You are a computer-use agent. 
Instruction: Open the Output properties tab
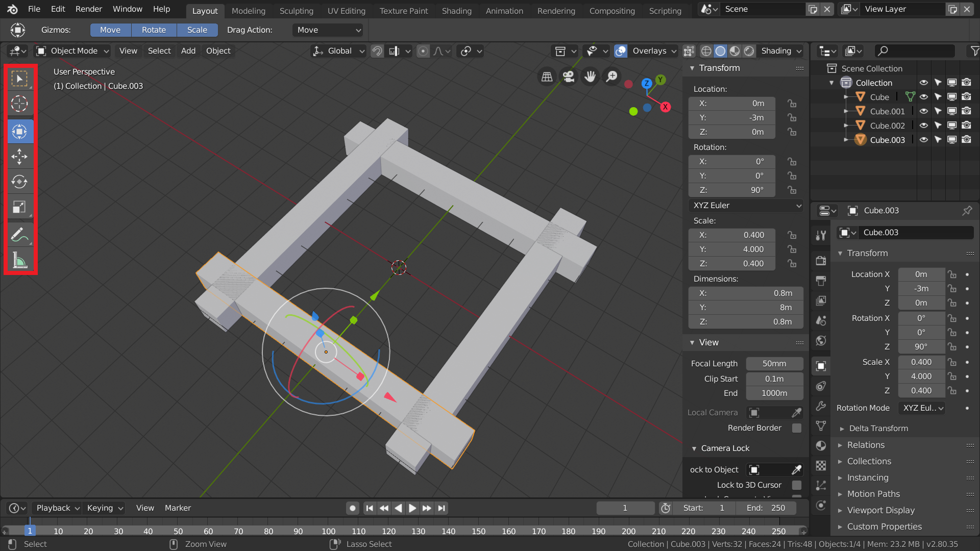click(x=821, y=281)
